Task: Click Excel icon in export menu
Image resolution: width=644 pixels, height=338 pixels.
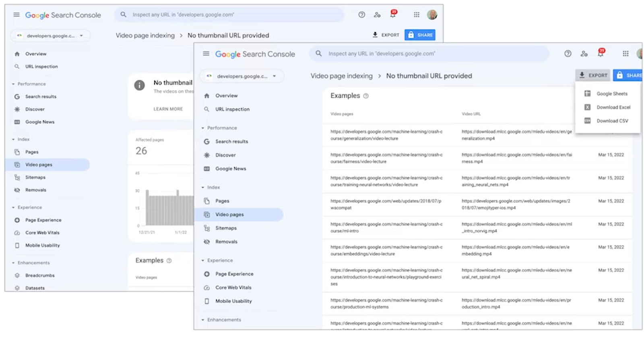Action: (x=587, y=107)
